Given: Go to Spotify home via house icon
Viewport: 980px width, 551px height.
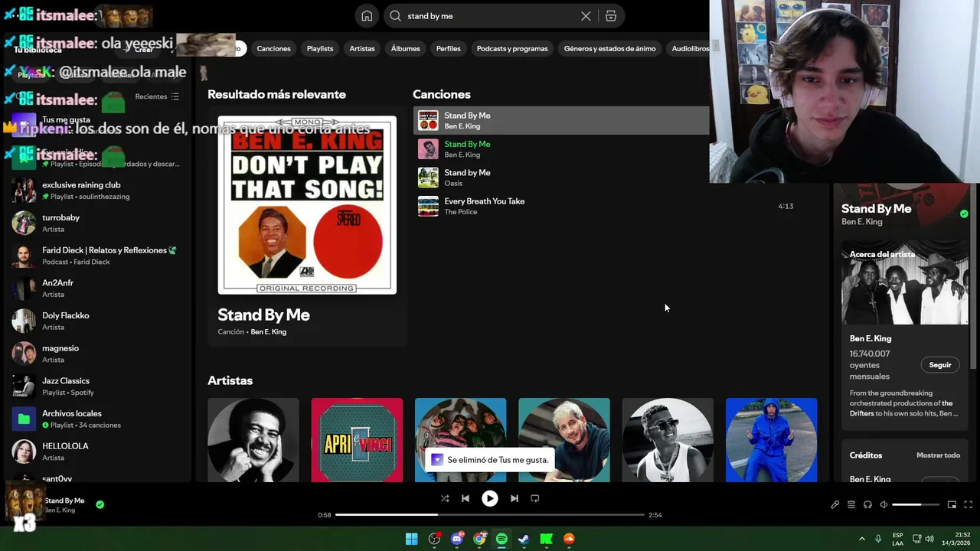Looking at the screenshot, I should coord(367,16).
